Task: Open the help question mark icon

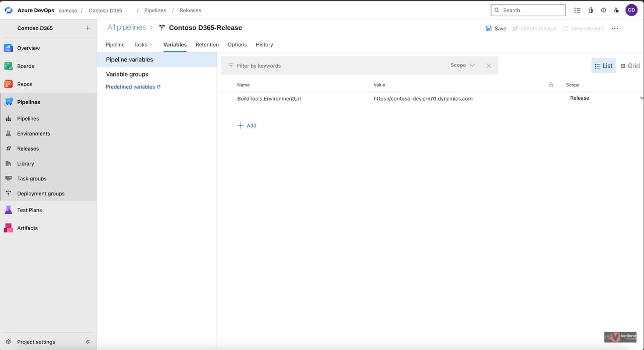Action: (x=603, y=10)
